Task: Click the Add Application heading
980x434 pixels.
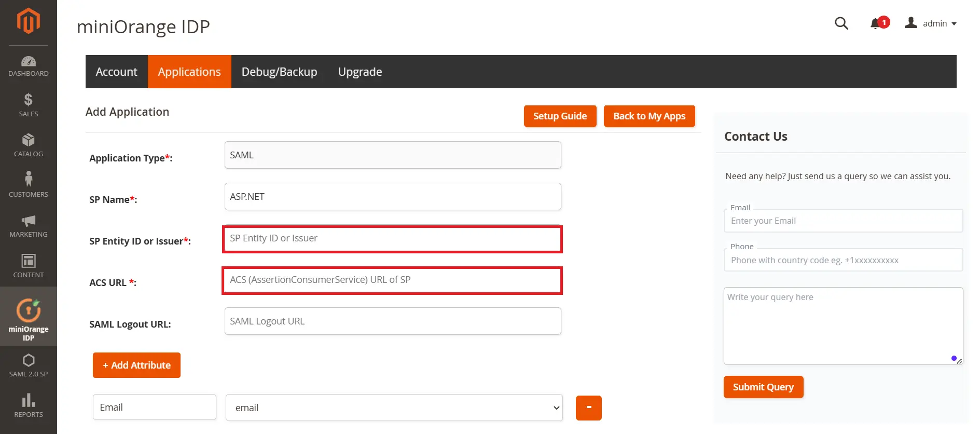Action: coord(128,112)
